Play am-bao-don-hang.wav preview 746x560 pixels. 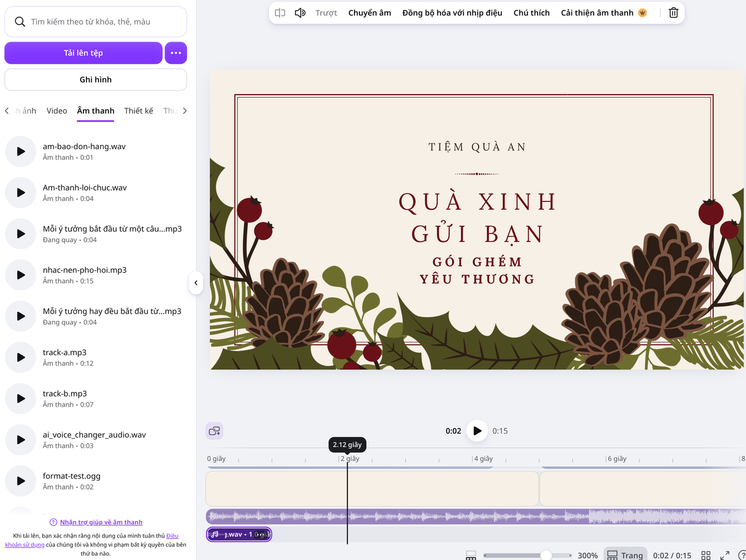pos(21,152)
